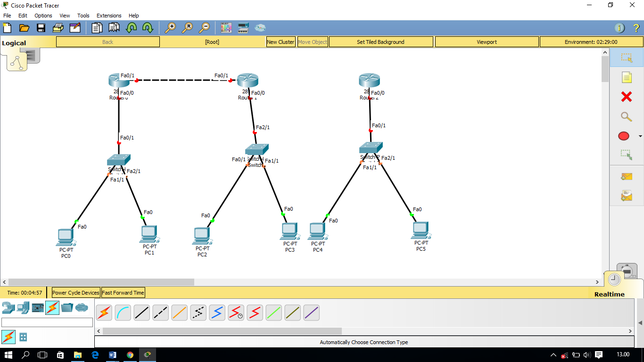Image resolution: width=644 pixels, height=362 pixels.
Task: Click the Power Cycle Devices button
Action: point(75,292)
